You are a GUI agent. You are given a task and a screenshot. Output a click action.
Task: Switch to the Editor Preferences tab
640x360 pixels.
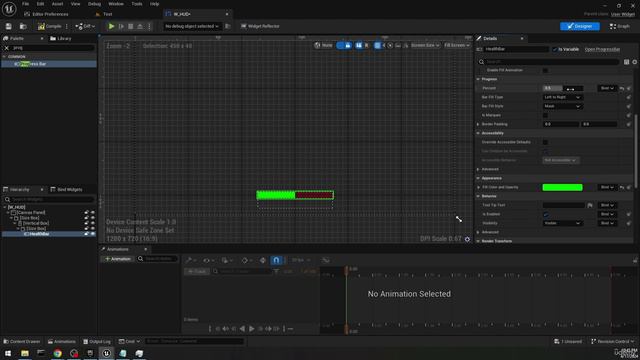tap(47, 14)
